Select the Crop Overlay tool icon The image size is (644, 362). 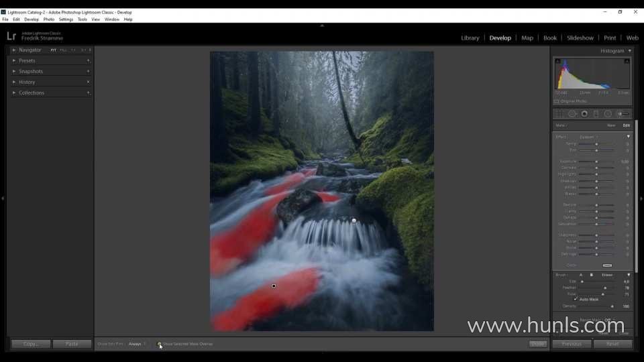(x=559, y=114)
